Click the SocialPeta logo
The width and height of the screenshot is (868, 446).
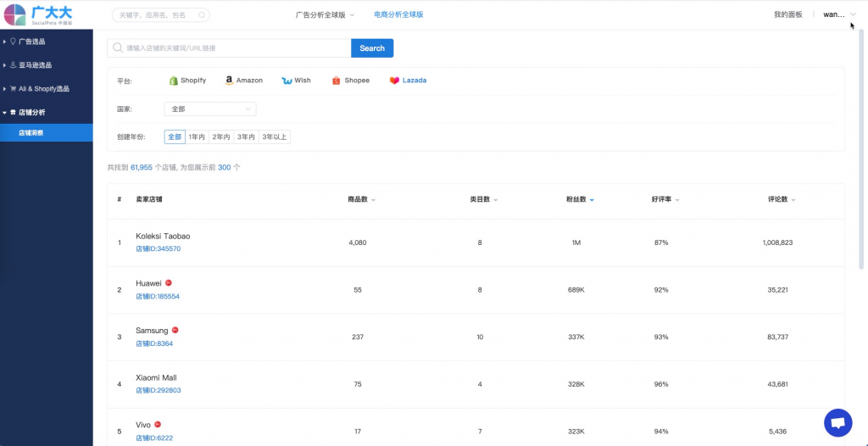click(37, 14)
